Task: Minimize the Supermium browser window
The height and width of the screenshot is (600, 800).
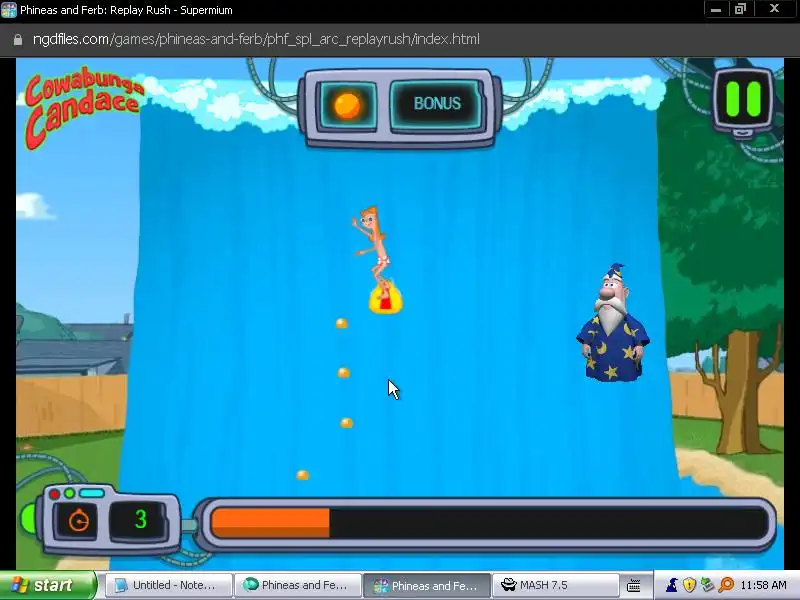Action: click(716, 9)
